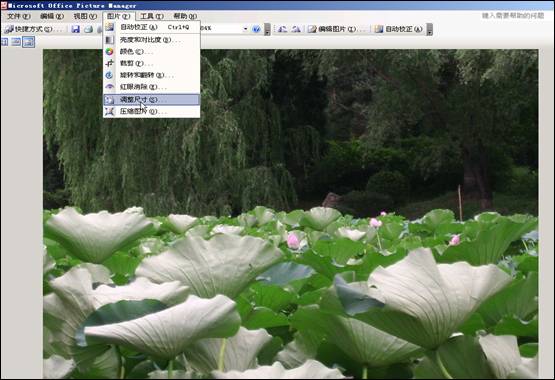Screen dimensions: 555x380
Task: Open the 工具 menu
Action: [152, 16]
